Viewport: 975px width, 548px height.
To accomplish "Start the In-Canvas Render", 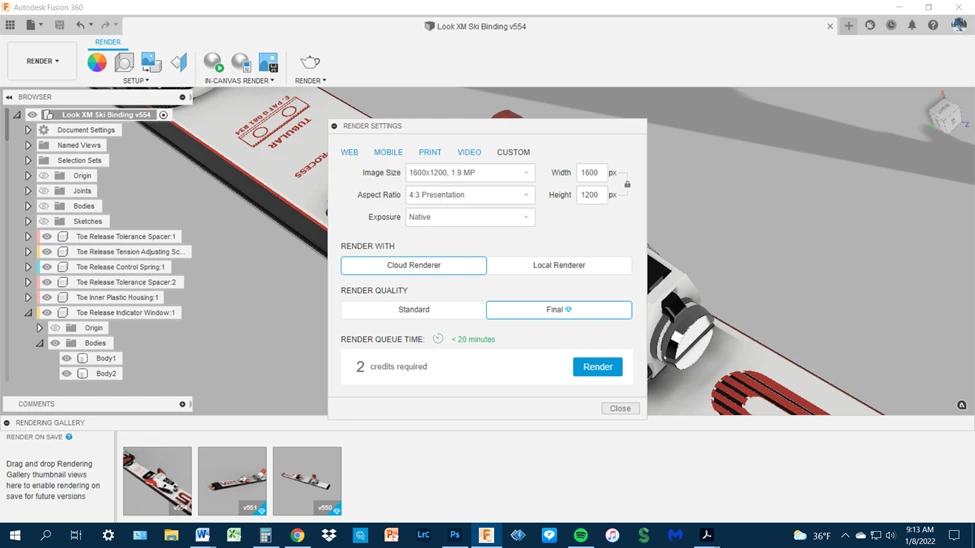I will coord(213,62).
